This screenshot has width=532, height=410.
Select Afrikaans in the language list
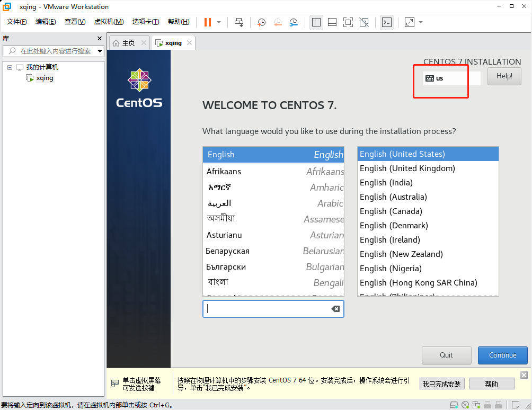(x=273, y=172)
